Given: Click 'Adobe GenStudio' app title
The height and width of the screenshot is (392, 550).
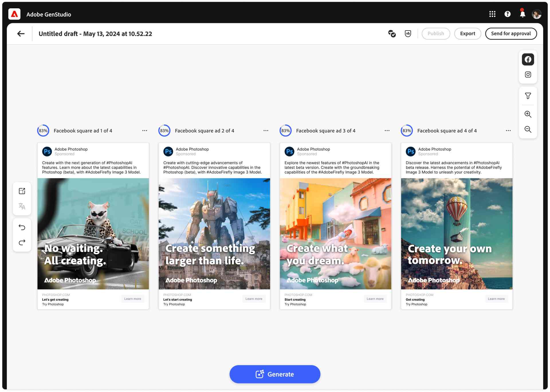Looking at the screenshot, I should click(49, 14).
